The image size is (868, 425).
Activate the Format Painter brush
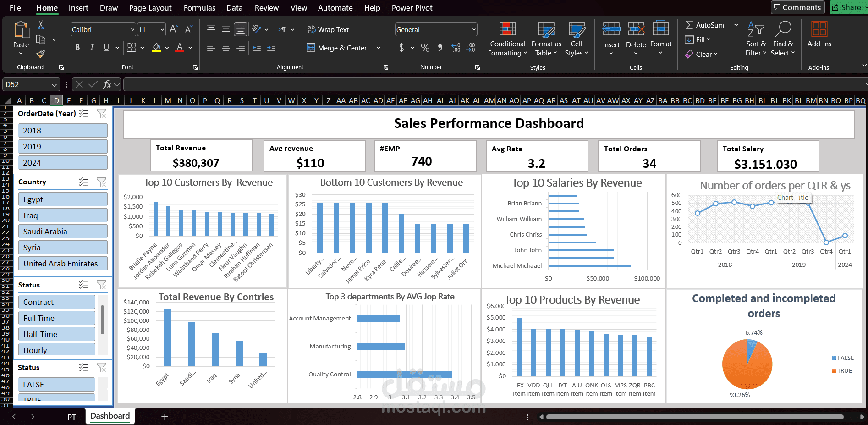pos(41,54)
